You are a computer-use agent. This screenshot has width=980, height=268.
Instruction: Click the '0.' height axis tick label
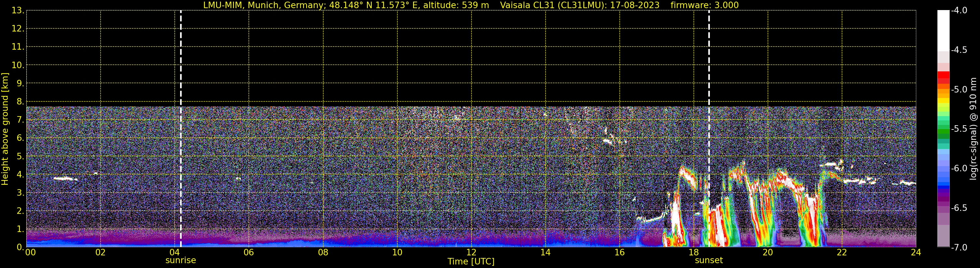[20, 247]
